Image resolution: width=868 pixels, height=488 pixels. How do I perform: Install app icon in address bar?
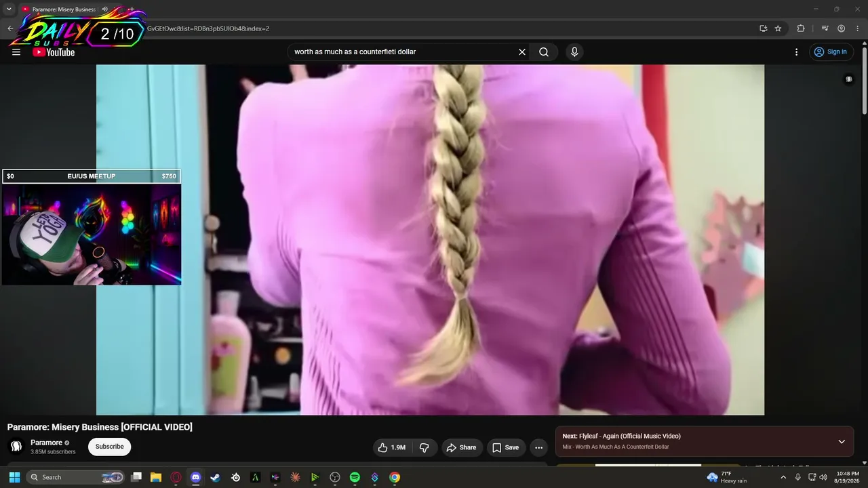click(x=764, y=28)
